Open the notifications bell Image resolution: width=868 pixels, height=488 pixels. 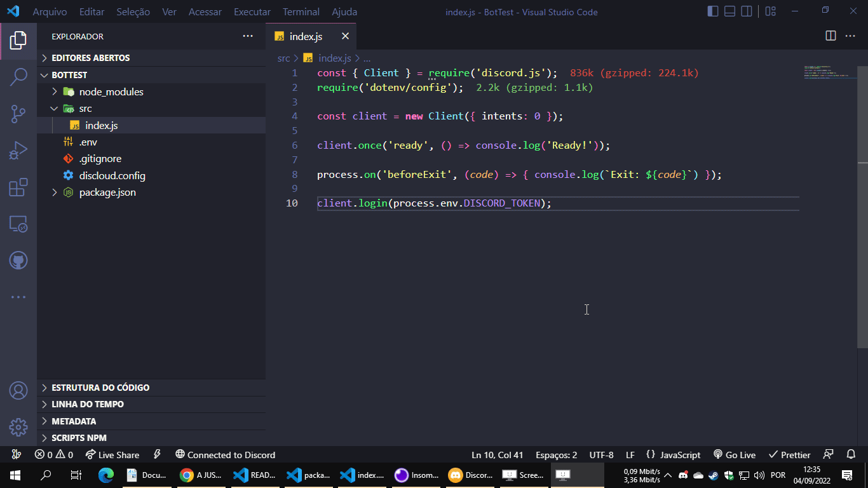[x=851, y=455]
